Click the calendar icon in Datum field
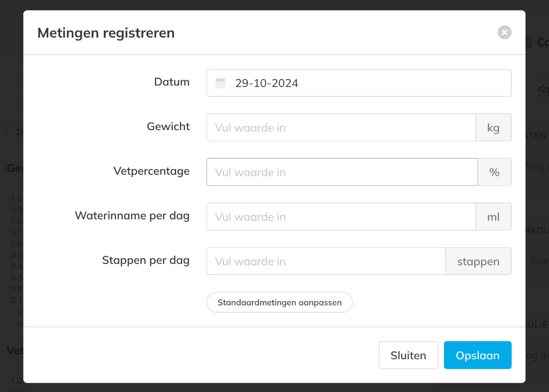The width and height of the screenshot is (549, 392). [221, 83]
